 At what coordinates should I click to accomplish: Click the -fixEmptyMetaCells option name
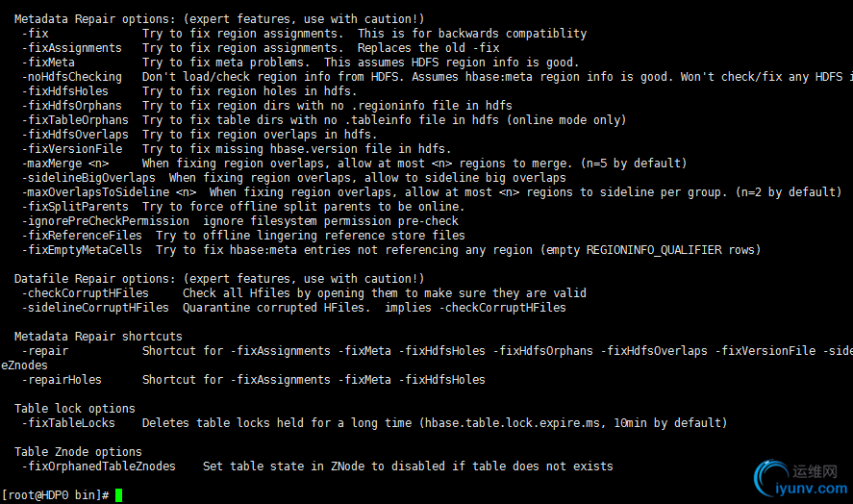click(x=82, y=250)
